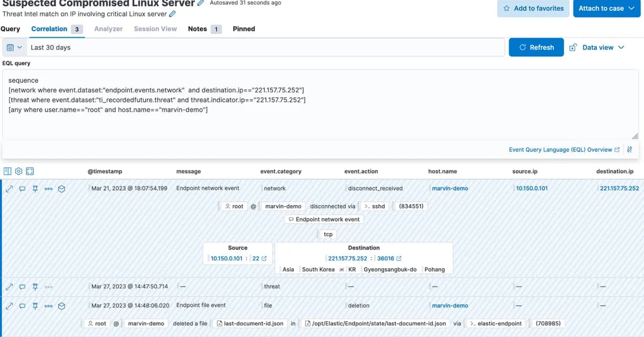Toggle full screen for the events table
The width and height of the screenshot is (644, 337).
coord(30,171)
